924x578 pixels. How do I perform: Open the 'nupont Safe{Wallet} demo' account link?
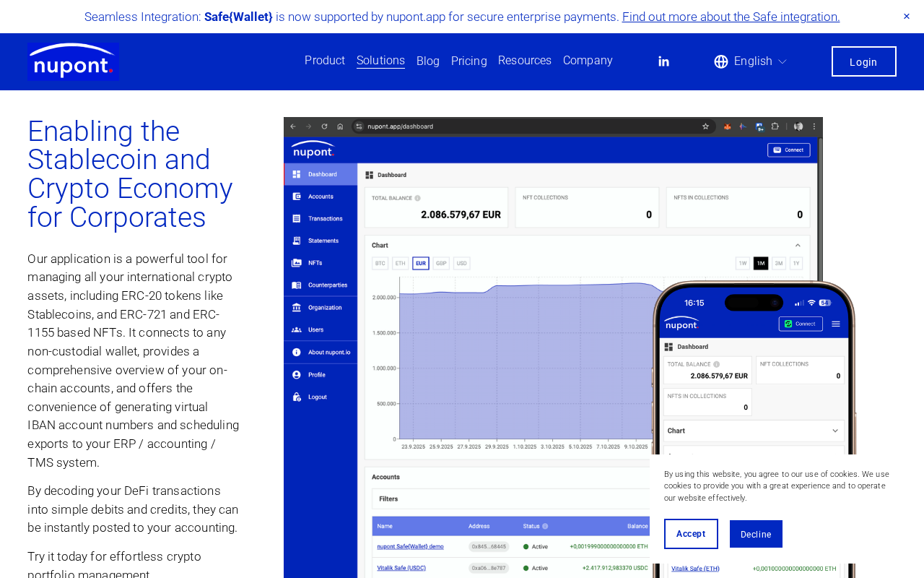[x=410, y=547]
